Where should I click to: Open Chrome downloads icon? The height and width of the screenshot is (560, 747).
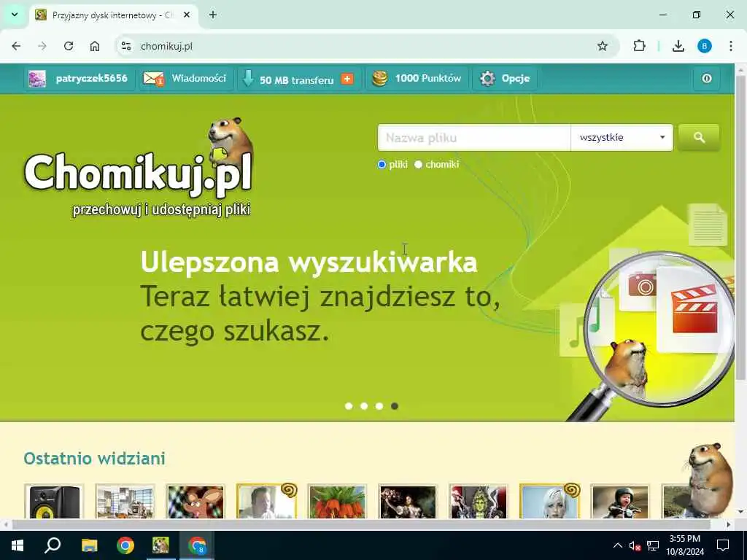coord(678,46)
